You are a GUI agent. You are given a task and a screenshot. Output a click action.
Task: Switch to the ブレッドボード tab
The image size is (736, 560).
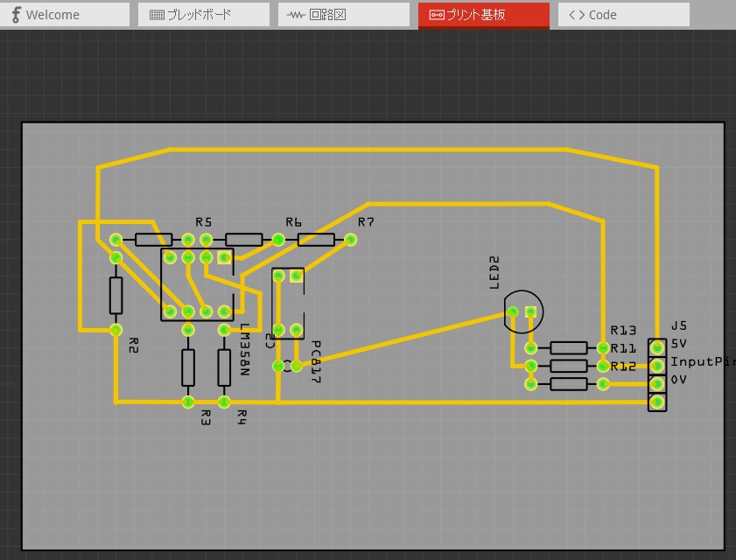203,15
